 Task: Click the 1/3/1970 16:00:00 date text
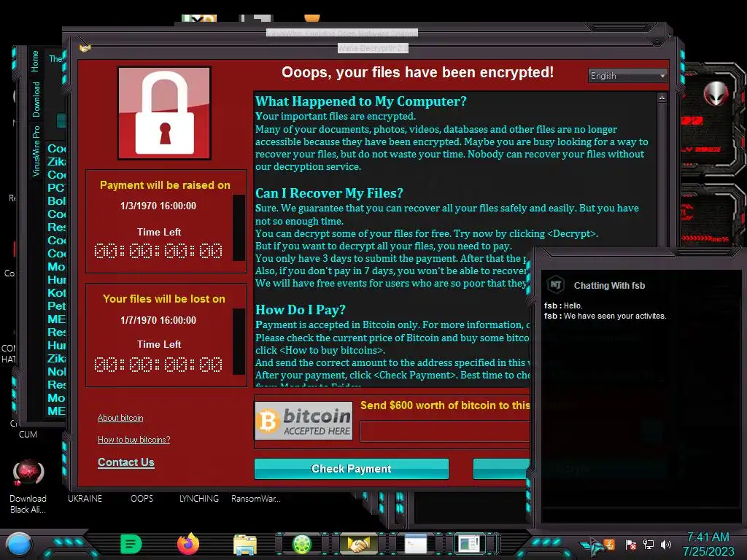pos(158,206)
